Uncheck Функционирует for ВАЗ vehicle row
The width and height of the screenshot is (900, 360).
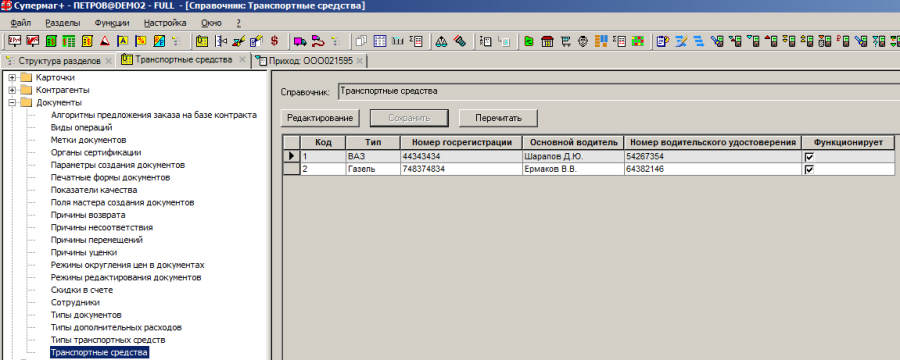(x=809, y=157)
